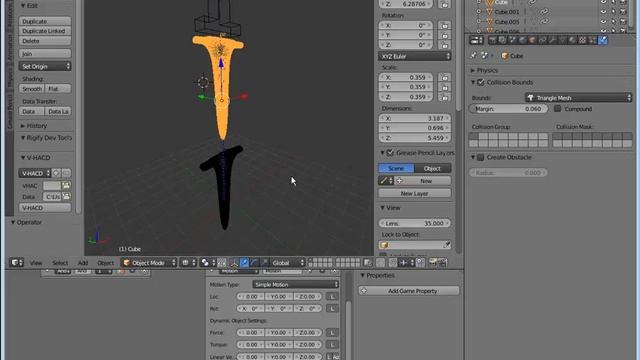Open the Simple Motion type dropdown

point(296,284)
